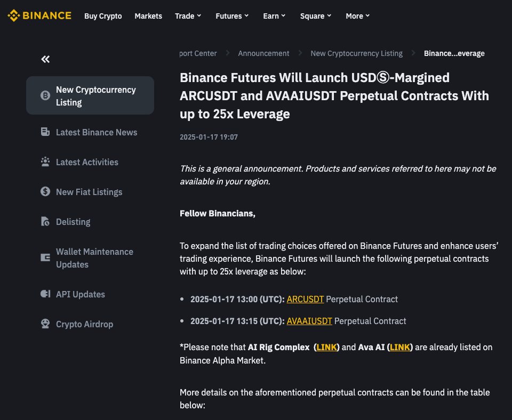Click Announcement in the breadcrumb

pyautogui.click(x=263, y=53)
